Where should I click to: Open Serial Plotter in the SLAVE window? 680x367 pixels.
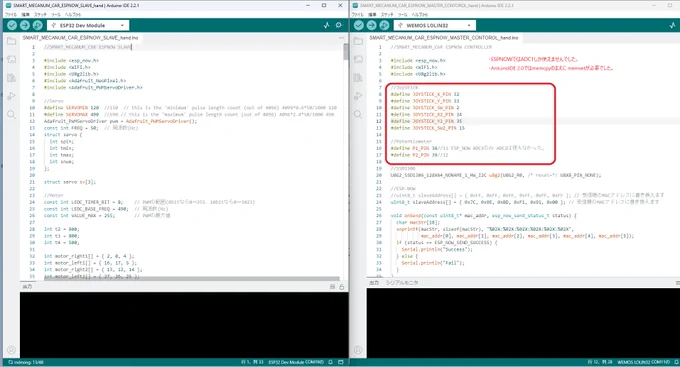pyautogui.click(x=327, y=25)
